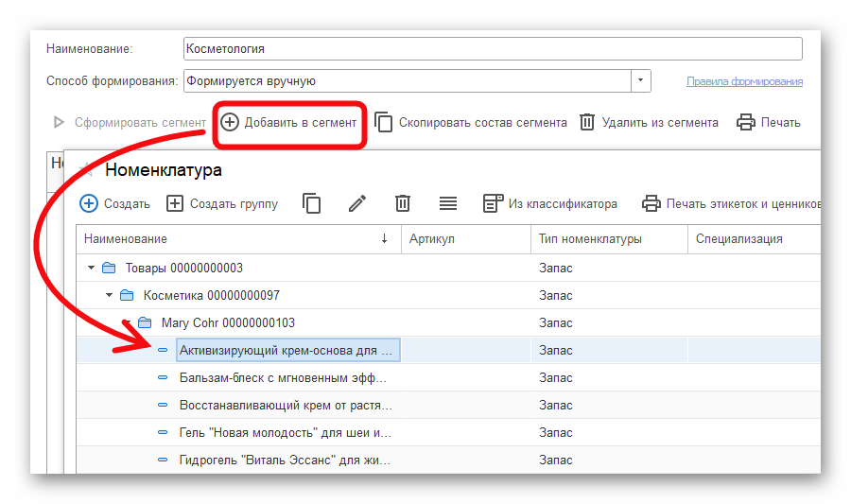Image resolution: width=851 pixels, height=504 pixels.
Task: Click Скопировать состав сегмента button
Action: (471, 123)
